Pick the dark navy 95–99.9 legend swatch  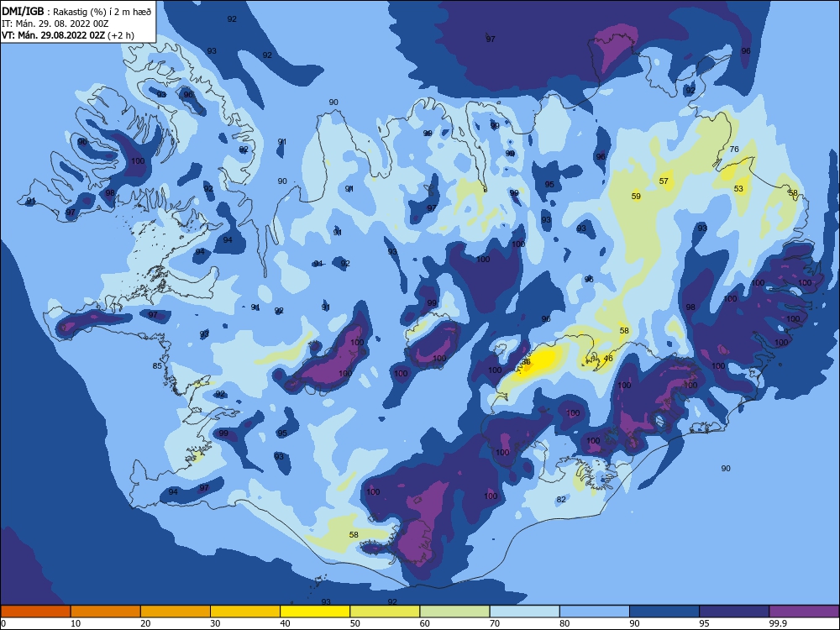(734, 612)
